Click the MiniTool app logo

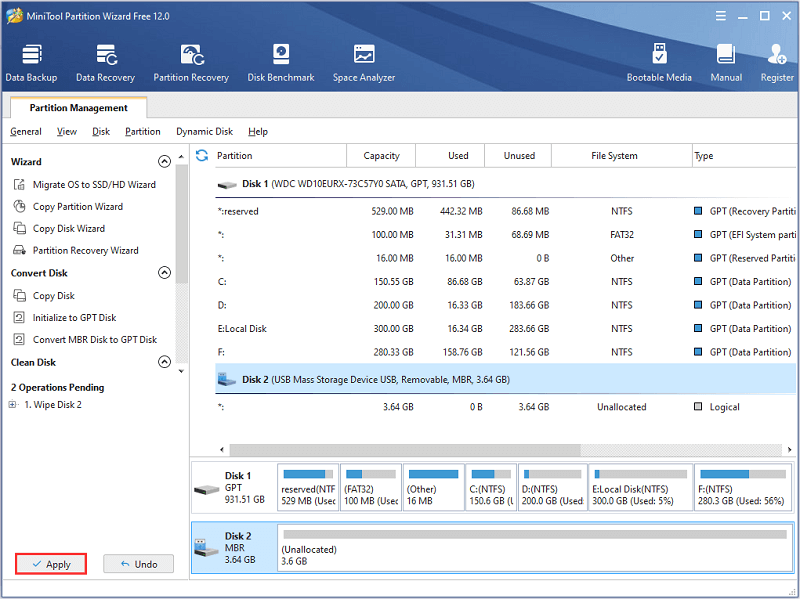click(x=14, y=16)
